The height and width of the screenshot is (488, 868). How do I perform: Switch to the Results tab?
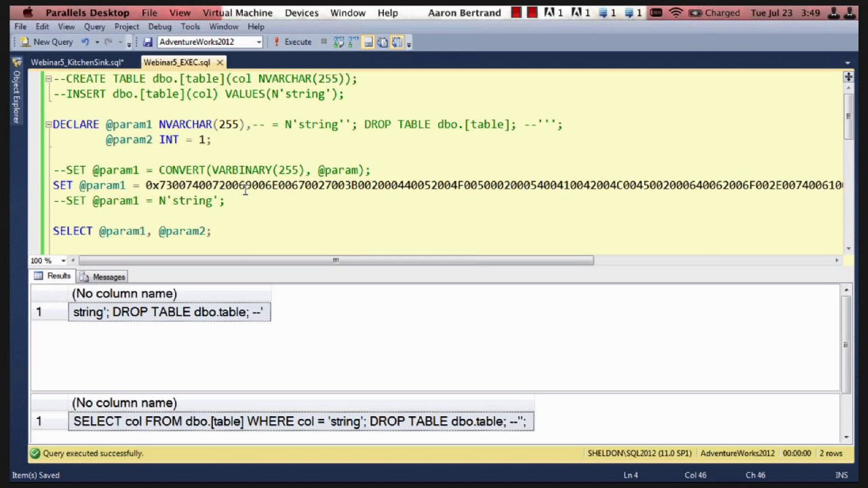[x=53, y=277]
